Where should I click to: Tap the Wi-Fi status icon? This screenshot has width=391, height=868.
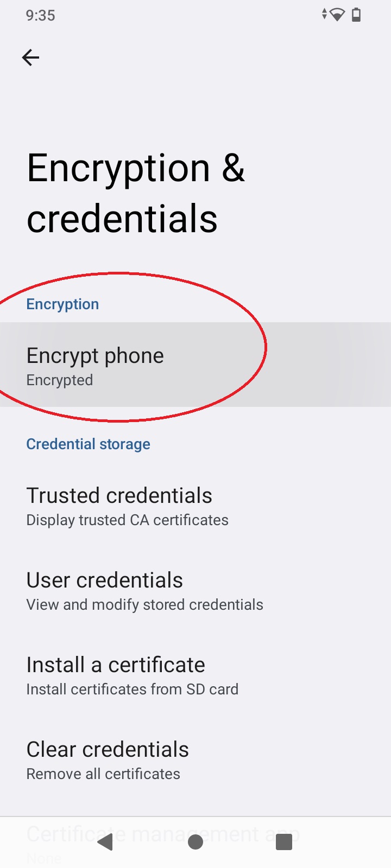pos(336,15)
